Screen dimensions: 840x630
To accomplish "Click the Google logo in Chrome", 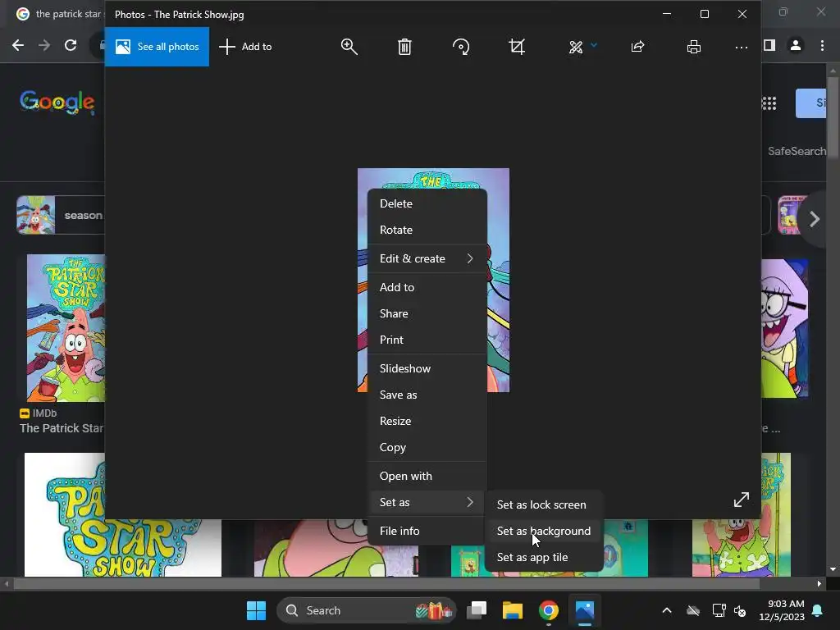I will tap(57, 102).
